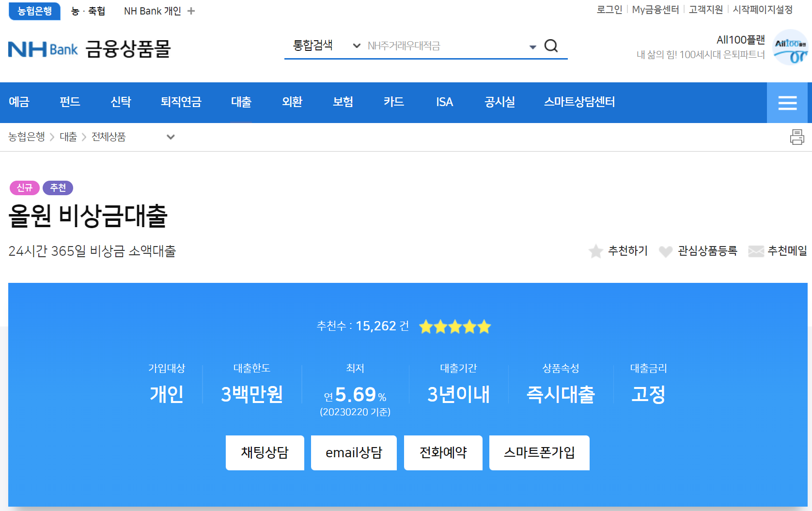Image resolution: width=812 pixels, height=511 pixels.
Task: Click the 스마트폰가입 button
Action: (x=539, y=453)
